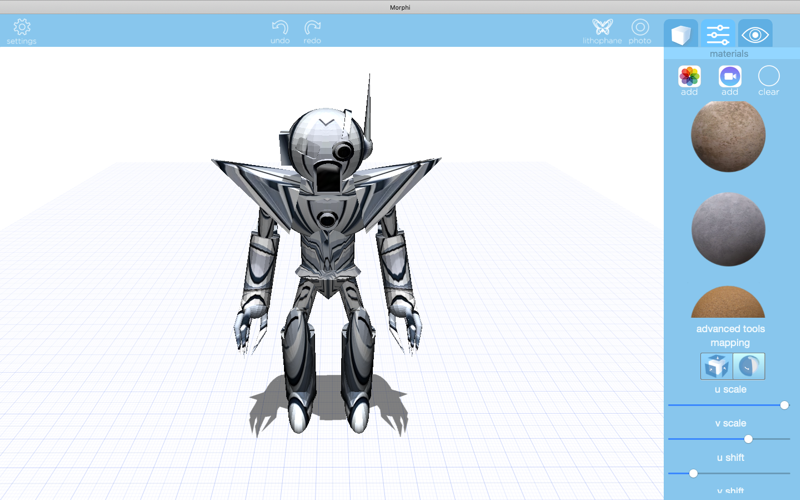Image resolution: width=800 pixels, height=500 pixels.
Task: Select the robot model in viewport
Action: coord(327,255)
